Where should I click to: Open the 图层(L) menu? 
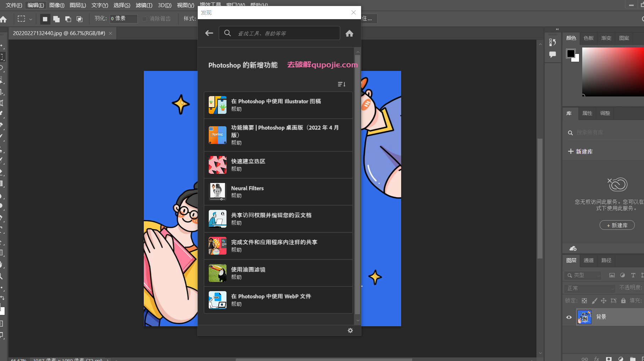[78, 5]
